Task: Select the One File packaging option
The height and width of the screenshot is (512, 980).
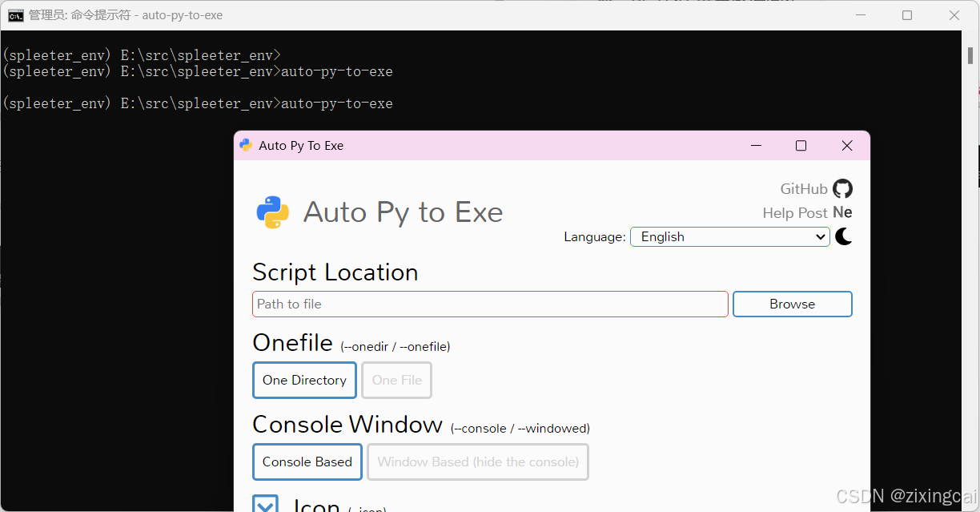Action: [396, 380]
